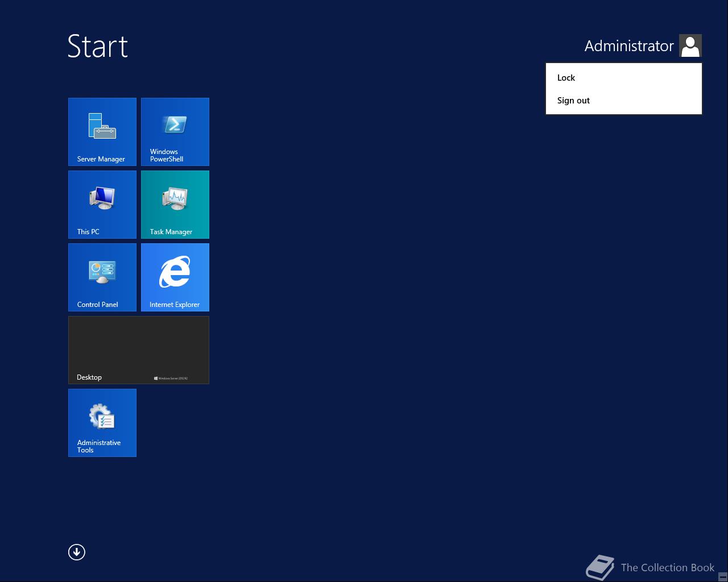
Task: Launch the Internet Explorer tile
Action: pyautogui.click(x=175, y=277)
